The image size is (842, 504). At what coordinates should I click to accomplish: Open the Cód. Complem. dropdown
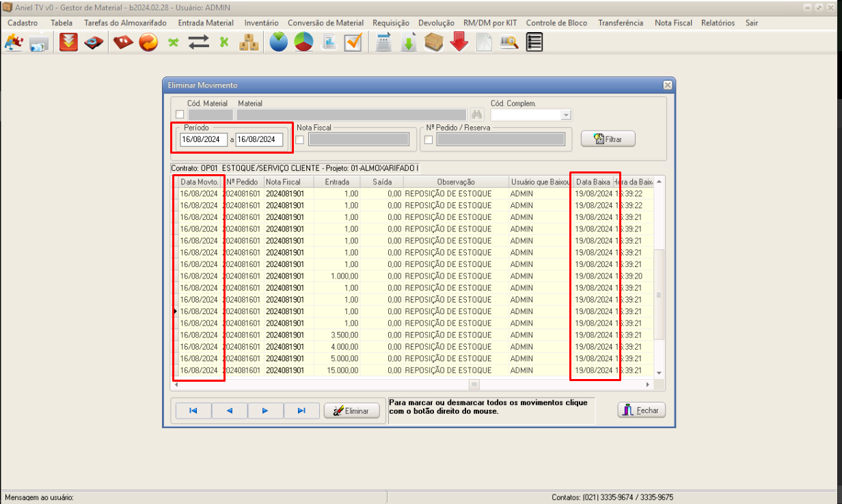(x=565, y=115)
